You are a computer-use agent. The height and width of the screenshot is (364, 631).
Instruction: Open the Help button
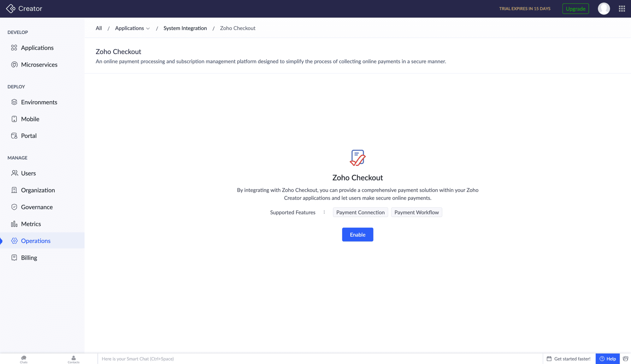[x=607, y=359]
